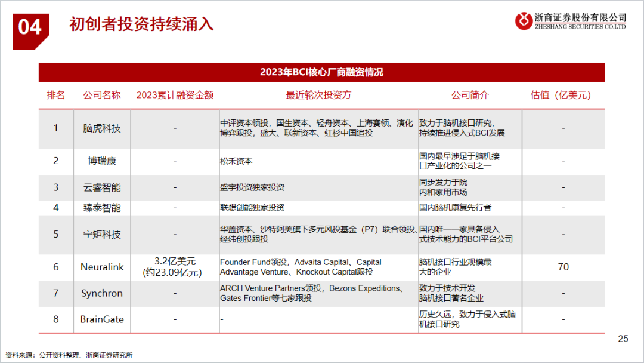Click investor text Founder Fund领投
644x363 pixels.
[x=301, y=267]
